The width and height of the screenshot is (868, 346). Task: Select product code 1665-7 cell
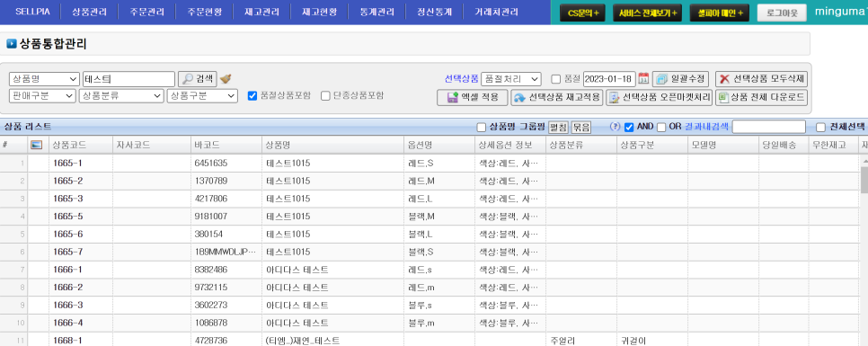82,252
